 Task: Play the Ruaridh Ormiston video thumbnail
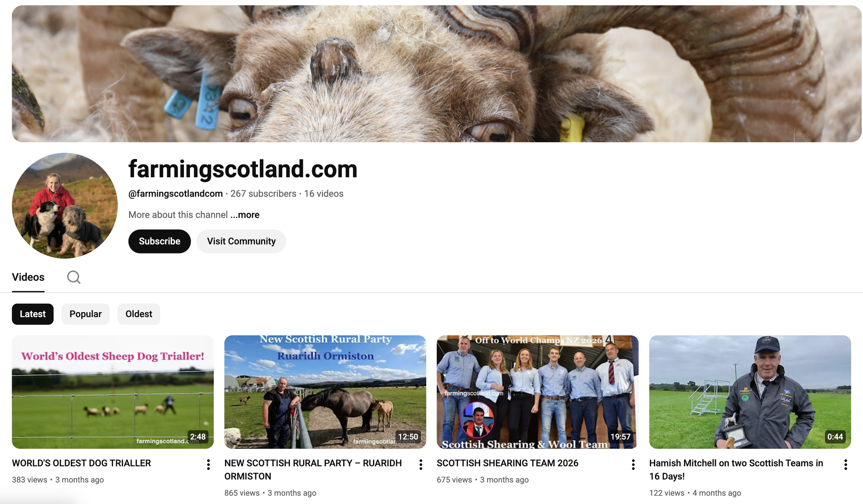tap(325, 392)
